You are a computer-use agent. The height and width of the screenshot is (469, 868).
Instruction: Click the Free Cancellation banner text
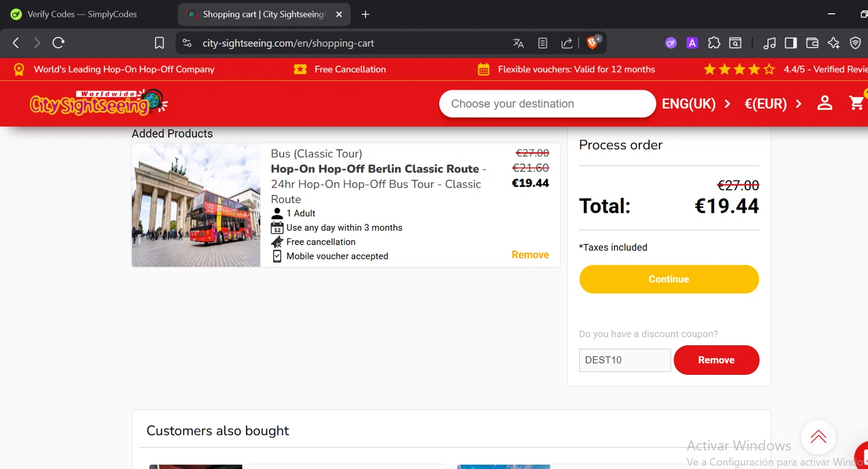(350, 69)
